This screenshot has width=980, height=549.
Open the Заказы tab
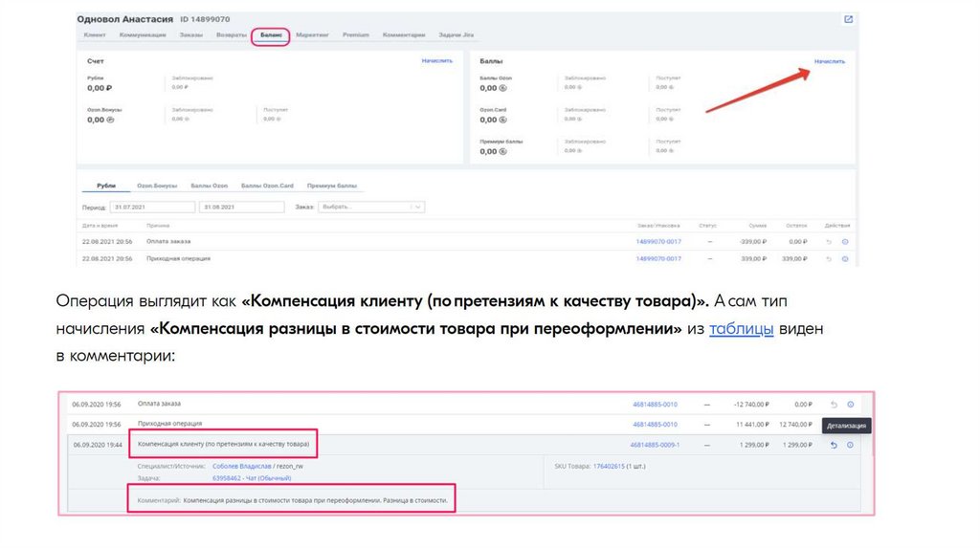pyautogui.click(x=191, y=35)
